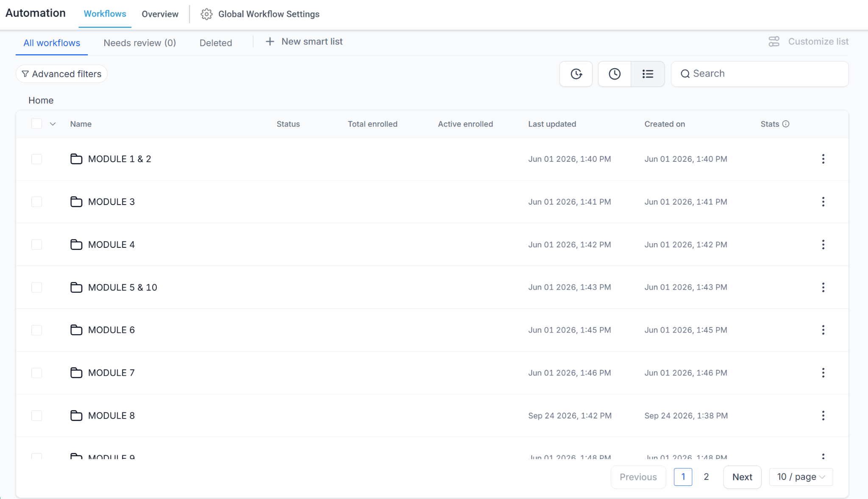Click the MODULE 6 folder icon
The width and height of the screenshot is (868, 499).
click(x=76, y=330)
